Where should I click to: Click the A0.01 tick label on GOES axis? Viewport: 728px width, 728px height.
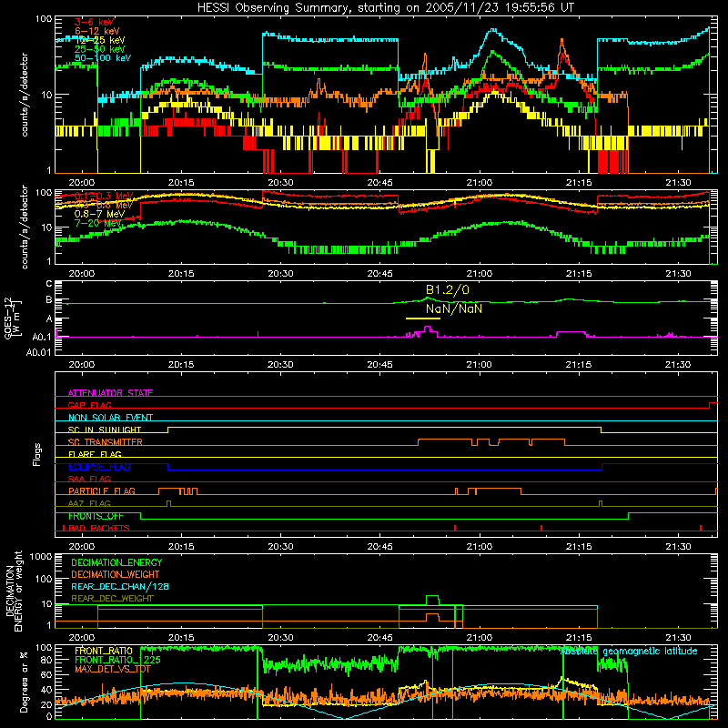(39, 352)
